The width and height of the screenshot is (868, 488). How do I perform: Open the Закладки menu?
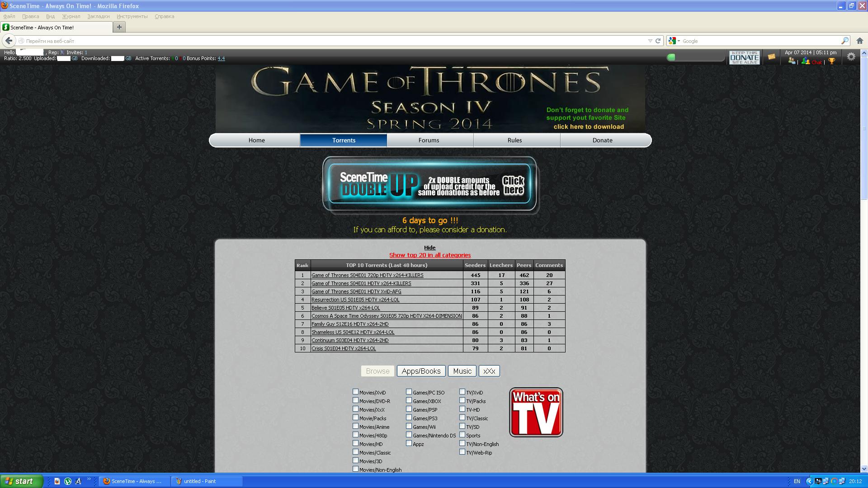98,16
